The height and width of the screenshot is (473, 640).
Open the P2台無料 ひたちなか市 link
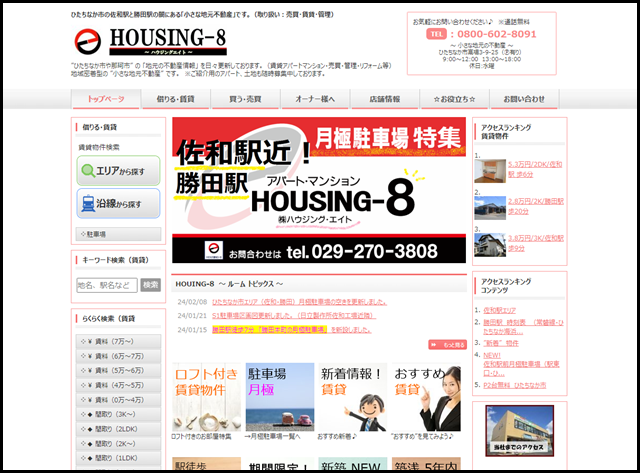(x=514, y=385)
